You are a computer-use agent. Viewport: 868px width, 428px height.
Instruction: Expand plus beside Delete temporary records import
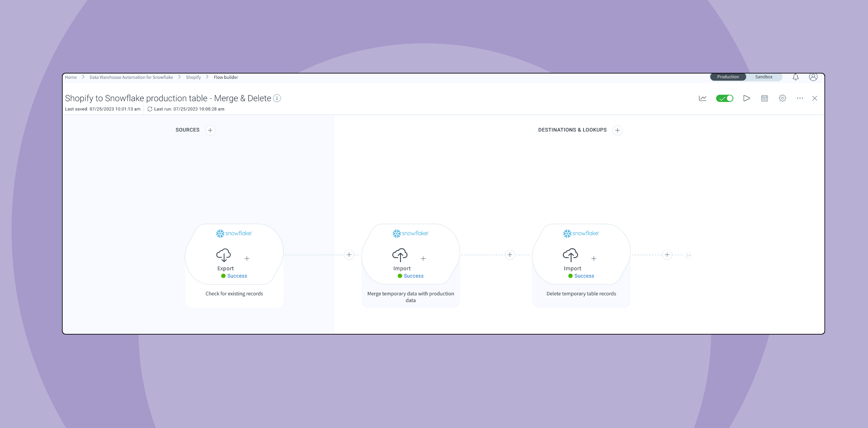[x=594, y=258]
